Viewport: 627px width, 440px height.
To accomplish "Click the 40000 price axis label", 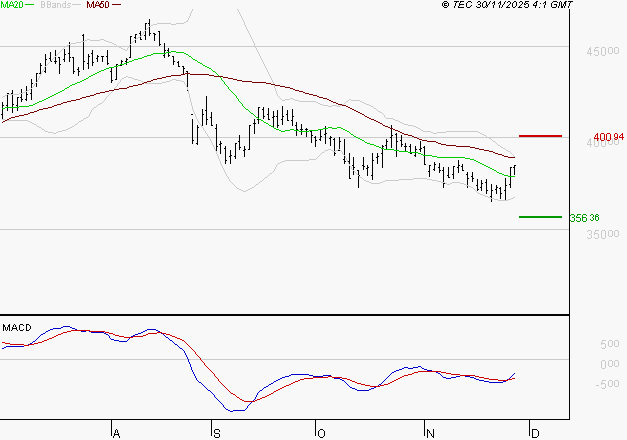I will (603, 143).
